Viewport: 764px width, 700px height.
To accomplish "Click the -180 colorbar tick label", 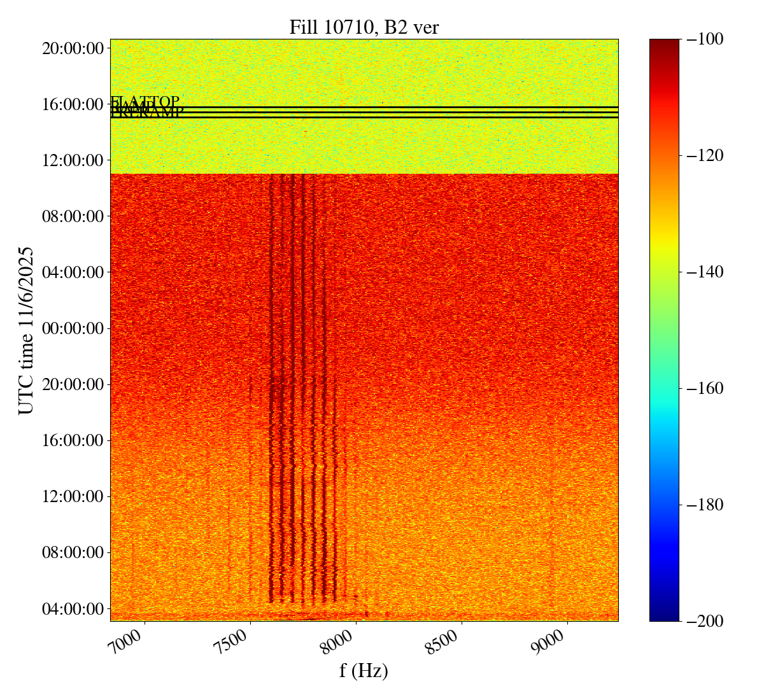I will click(704, 505).
